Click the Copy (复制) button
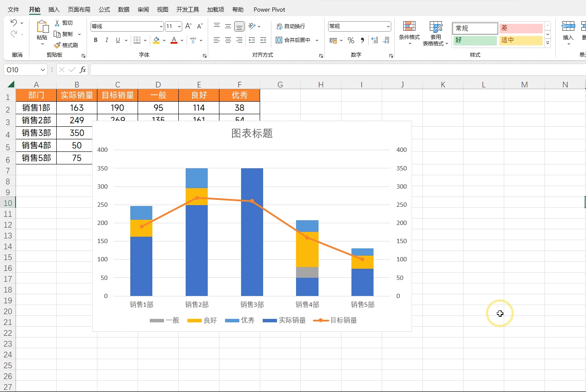The height and width of the screenshot is (392, 586). coord(64,34)
